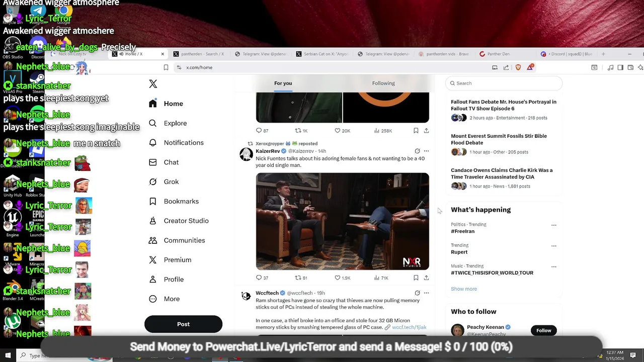View analytics showing 71K on KaizerRev post

(381, 278)
